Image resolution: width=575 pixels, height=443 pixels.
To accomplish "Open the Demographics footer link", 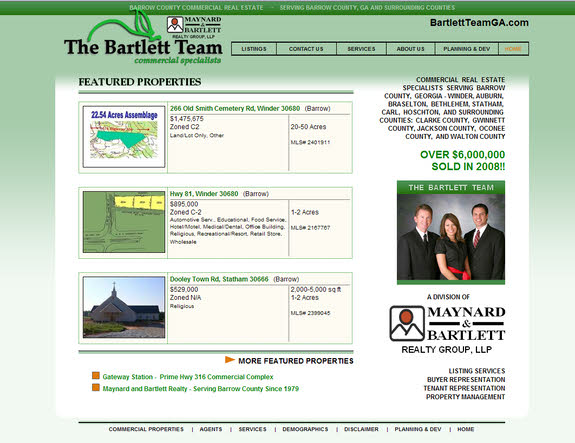I will (305, 429).
